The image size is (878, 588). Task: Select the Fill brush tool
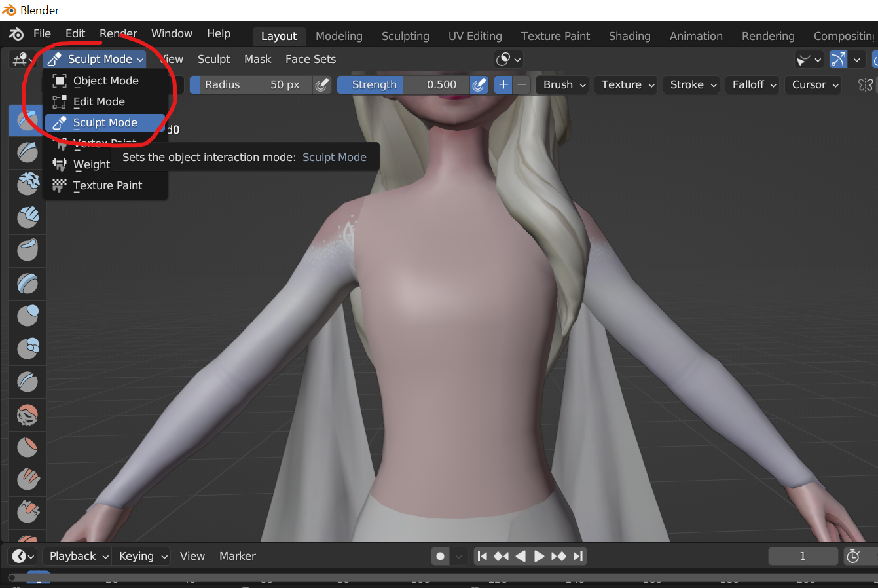[x=27, y=480]
